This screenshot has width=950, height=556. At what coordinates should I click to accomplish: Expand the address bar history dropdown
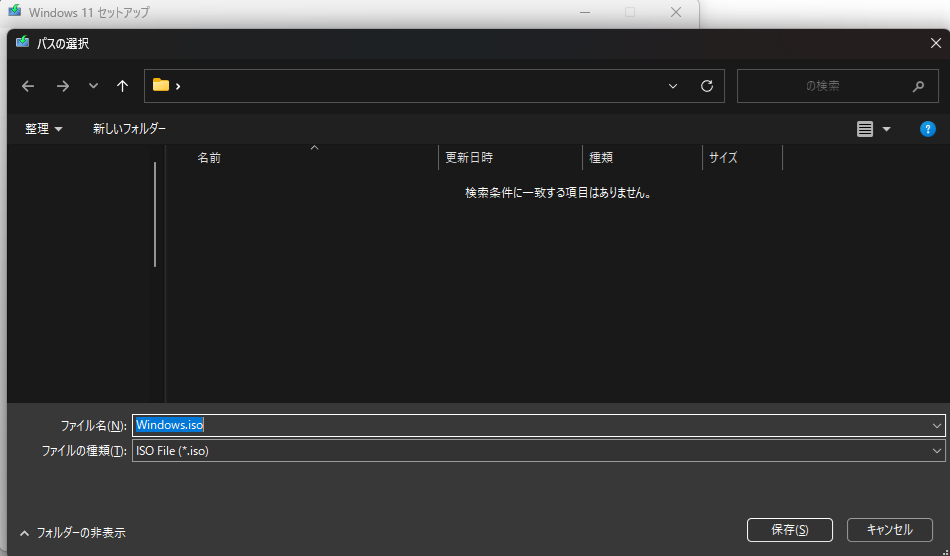pos(673,86)
